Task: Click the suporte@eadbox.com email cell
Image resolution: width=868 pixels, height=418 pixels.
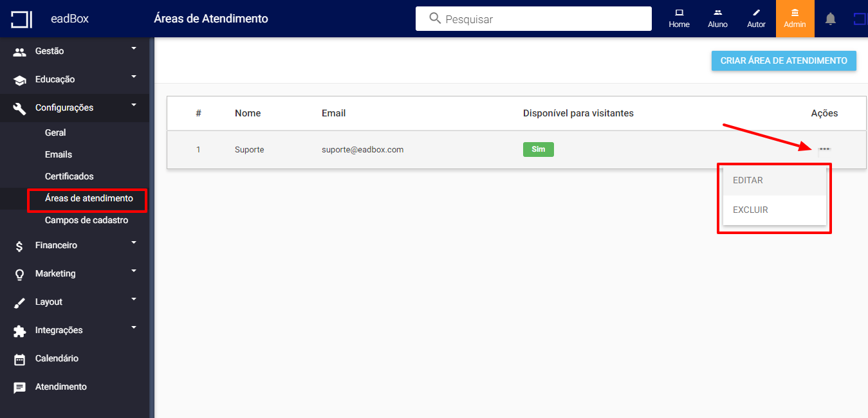Action: pos(363,149)
